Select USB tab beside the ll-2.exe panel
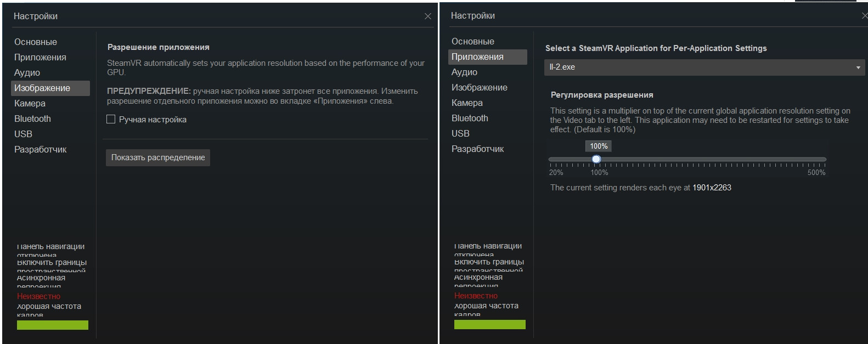Viewport: 868px width, 344px height. 460,134
